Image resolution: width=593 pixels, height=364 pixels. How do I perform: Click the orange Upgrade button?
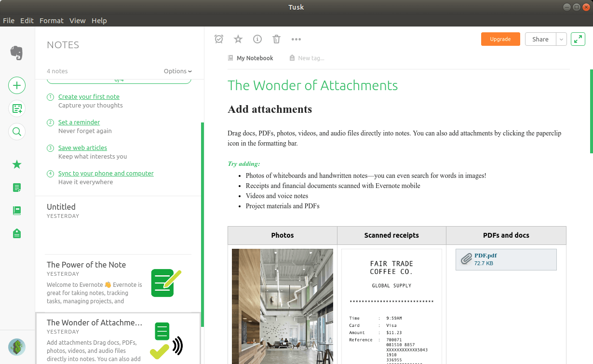[x=500, y=39]
